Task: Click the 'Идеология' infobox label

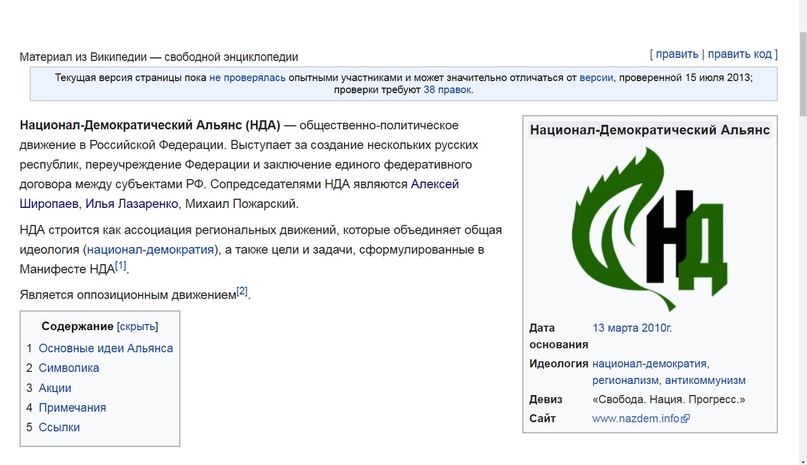Action: 558,364
